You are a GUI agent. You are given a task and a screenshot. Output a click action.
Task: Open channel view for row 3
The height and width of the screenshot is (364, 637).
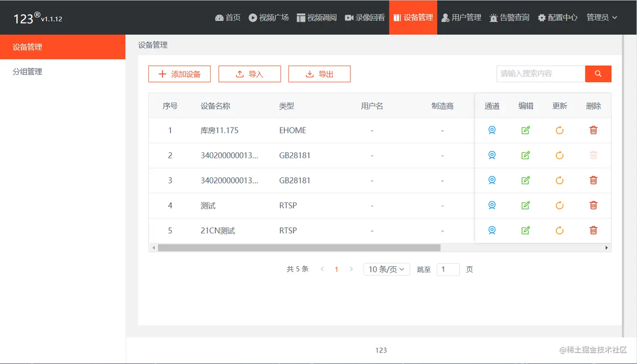coord(492,180)
